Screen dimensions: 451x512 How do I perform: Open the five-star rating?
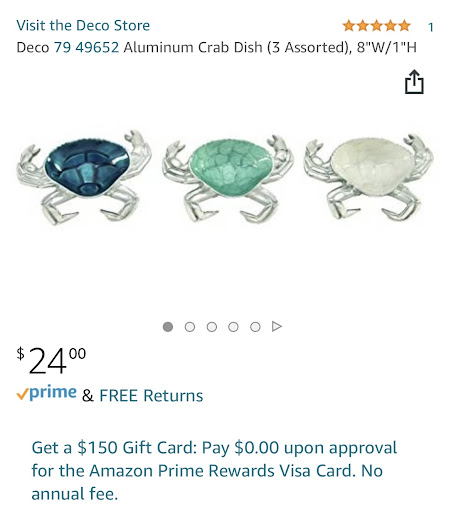click(x=377, y=26)
